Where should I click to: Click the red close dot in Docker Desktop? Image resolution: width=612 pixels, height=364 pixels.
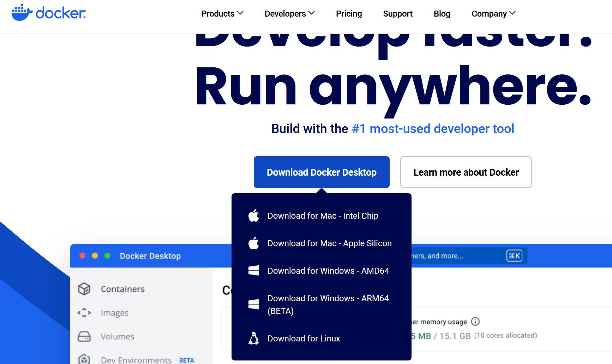[x=83, y=256]
